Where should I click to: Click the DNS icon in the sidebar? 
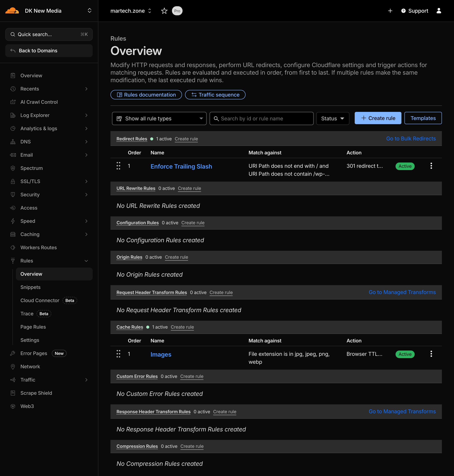[x=13, y=142]
